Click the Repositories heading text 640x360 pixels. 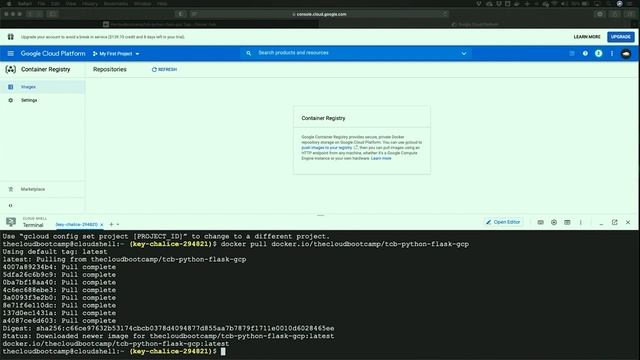click(x=110, y=69)
